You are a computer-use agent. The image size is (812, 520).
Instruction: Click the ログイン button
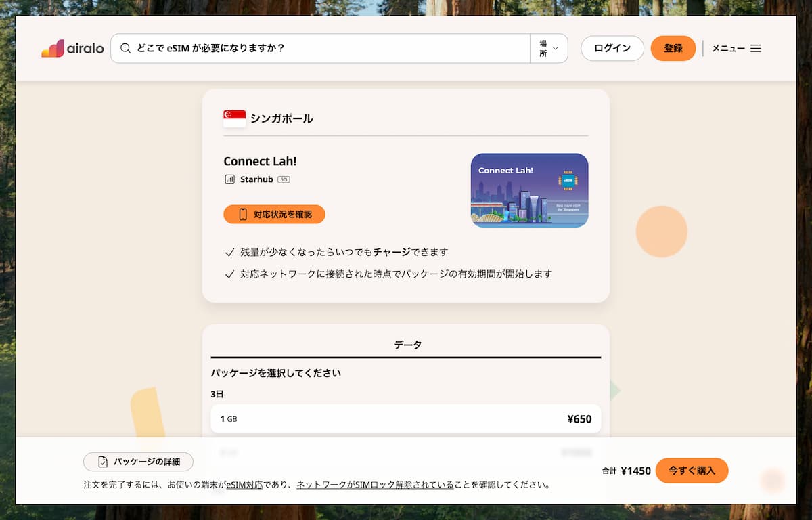612,49
